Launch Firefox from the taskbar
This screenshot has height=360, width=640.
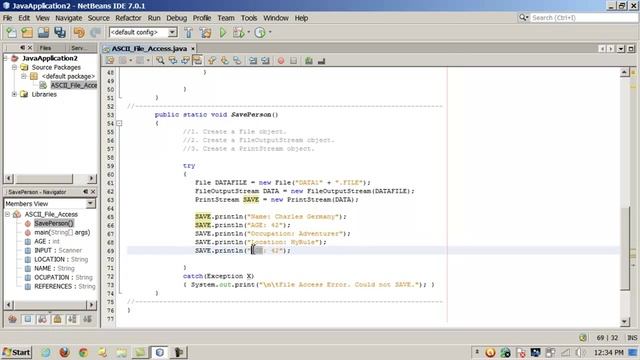click(64, 352)
